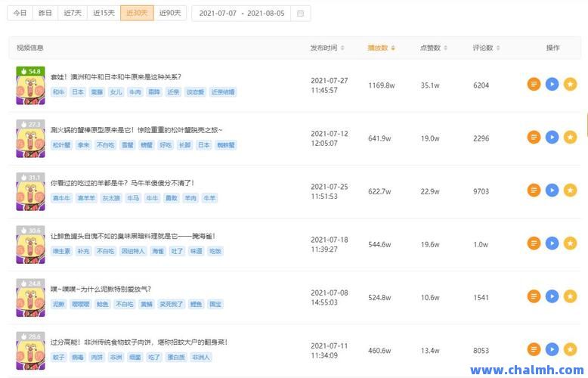Click the 2021-07-27 11:45:57 publish time

click(330, 85)
